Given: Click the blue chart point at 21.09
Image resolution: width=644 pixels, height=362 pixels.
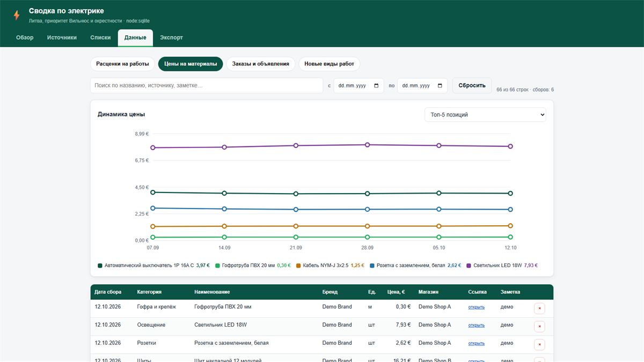Looking at the screenshot, I should [x=296, y=209].
